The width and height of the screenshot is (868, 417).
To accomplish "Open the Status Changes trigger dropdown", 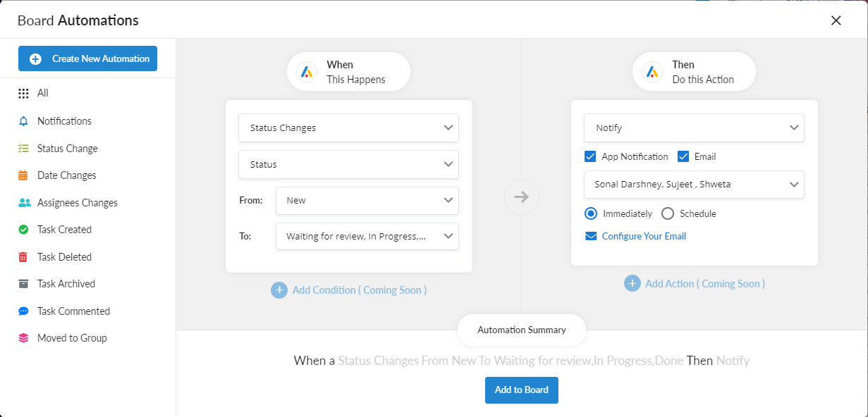I will [348, 128].
